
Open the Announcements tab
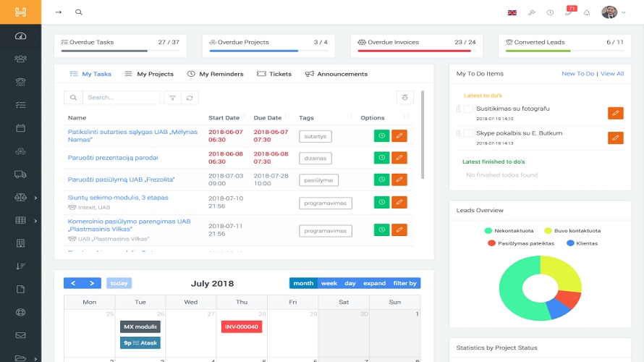[336, 74]
